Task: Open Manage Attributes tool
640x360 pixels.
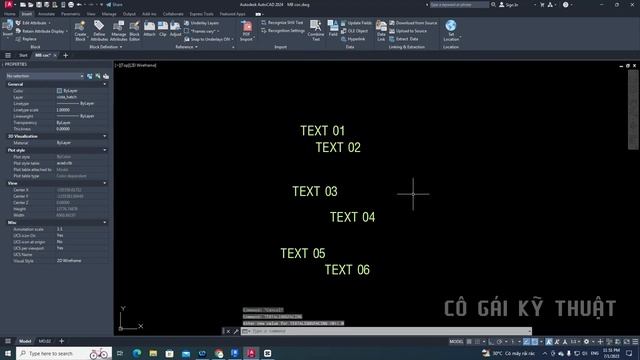Action: (118, 31)
